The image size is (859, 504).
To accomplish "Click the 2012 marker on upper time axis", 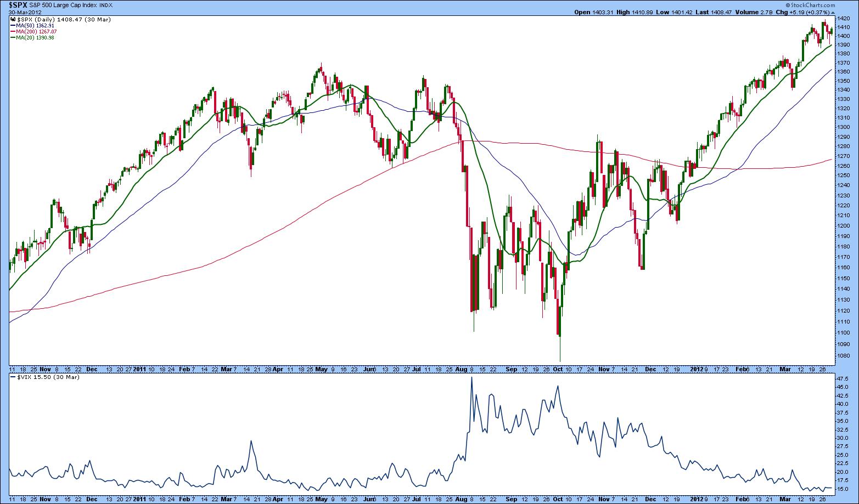I will [x=697, y=369].
